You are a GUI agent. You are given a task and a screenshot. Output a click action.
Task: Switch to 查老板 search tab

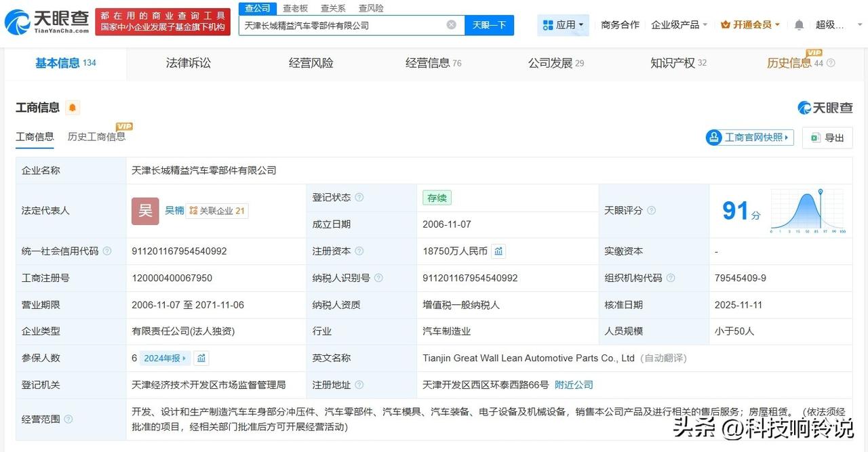(x=295, y=8)
